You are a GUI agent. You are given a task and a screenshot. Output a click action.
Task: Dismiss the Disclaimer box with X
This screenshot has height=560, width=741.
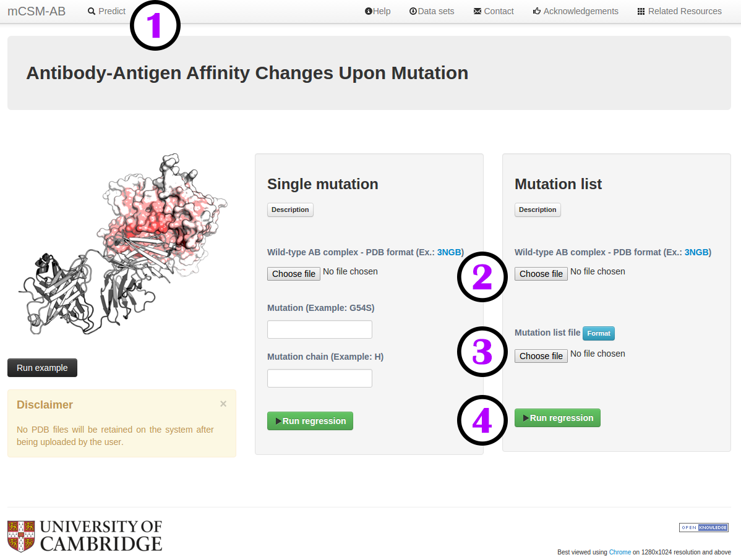[x=223, y=404]
